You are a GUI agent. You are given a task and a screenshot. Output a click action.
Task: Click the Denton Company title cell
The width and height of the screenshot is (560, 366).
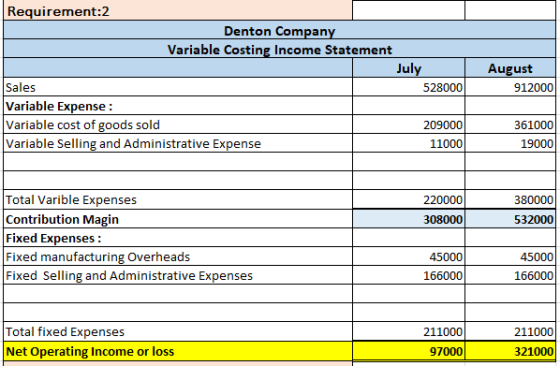pyautogui.click(x=279, y=31)
